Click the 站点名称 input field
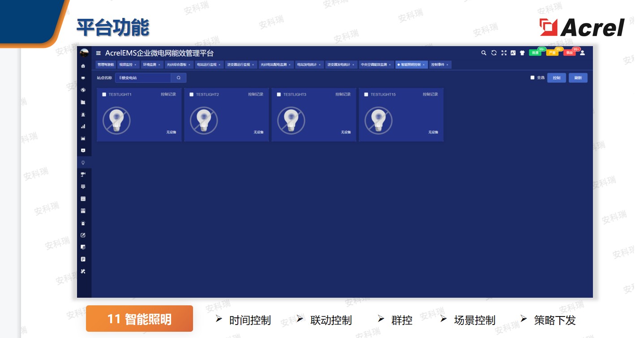Viewport: 644px width, 338px height. tap(143, 78)
